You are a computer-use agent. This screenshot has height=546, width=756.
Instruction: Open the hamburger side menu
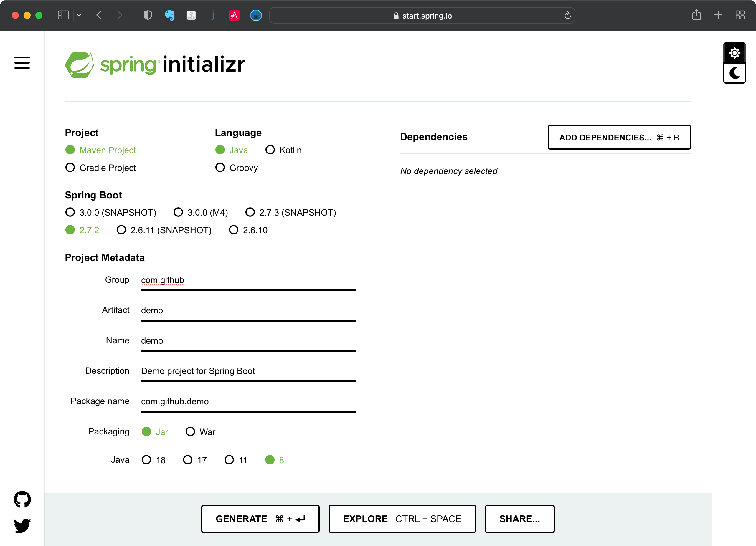pyautogui.click(x=22, y=63)
